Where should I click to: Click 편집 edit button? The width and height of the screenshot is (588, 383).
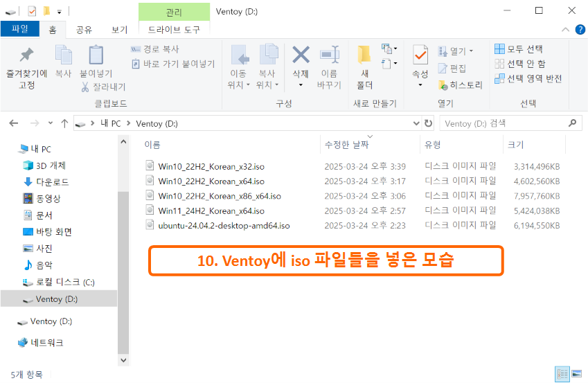(x=453, y=69)
